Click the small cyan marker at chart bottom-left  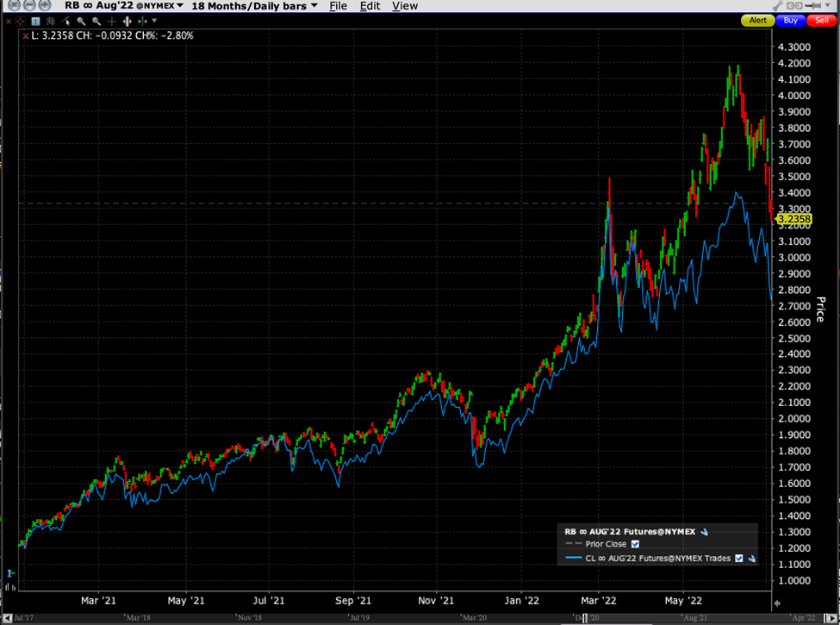(x=10, y=573)
